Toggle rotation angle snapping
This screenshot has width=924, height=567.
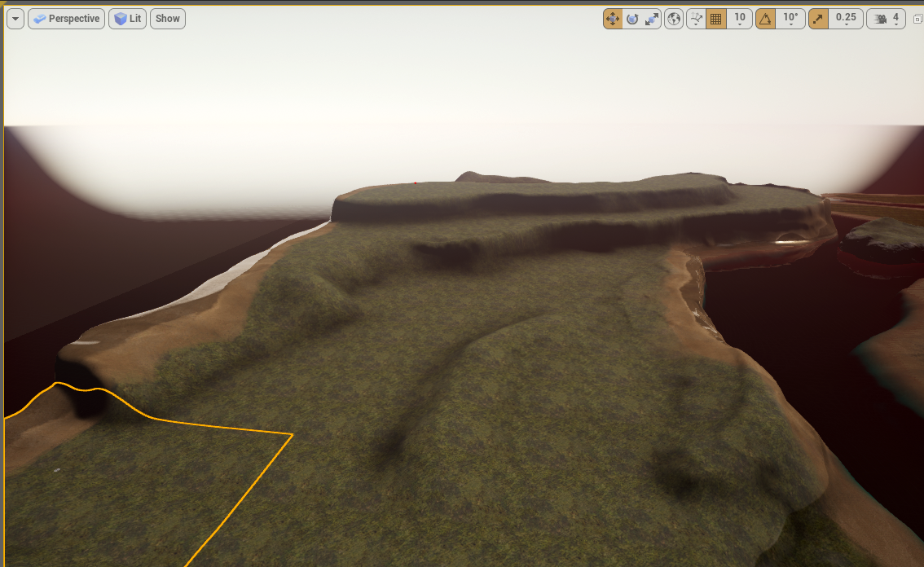(x=765, y=19)
